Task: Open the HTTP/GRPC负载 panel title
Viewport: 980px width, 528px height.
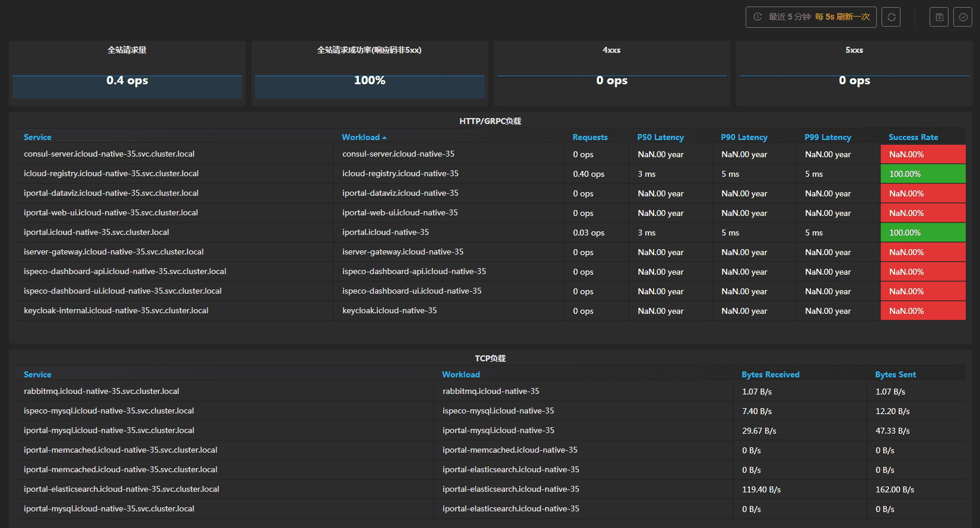Action: coord(490,121)
